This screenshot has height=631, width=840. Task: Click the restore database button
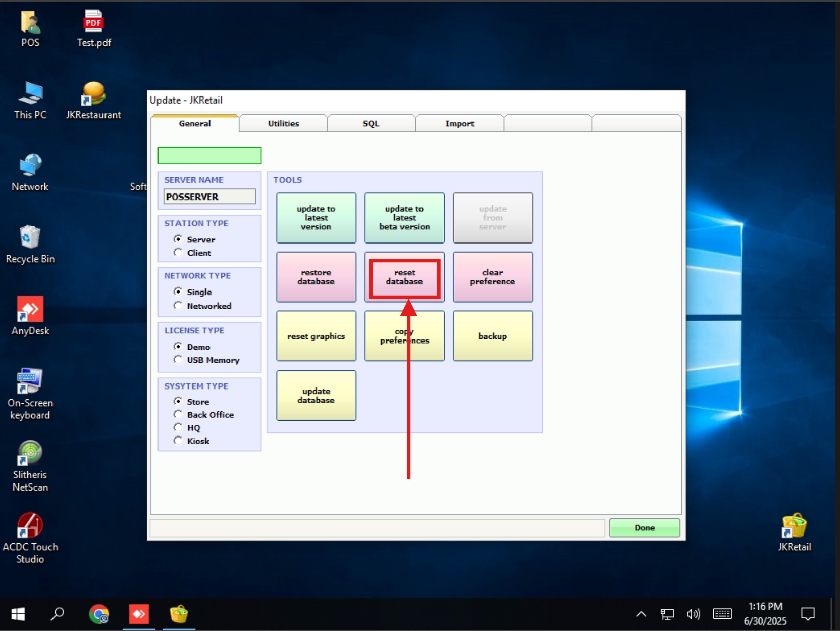pyautogui.click(x=316, y=277)
